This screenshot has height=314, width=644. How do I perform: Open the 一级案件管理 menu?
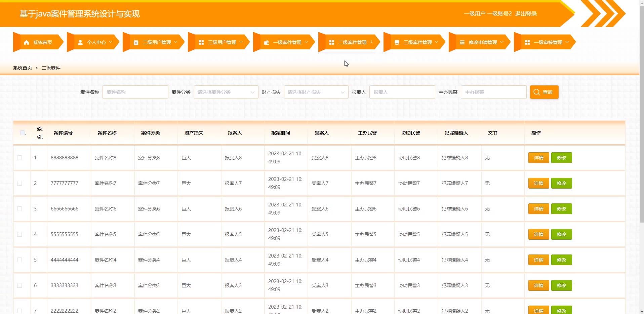[x=284, y=42]
